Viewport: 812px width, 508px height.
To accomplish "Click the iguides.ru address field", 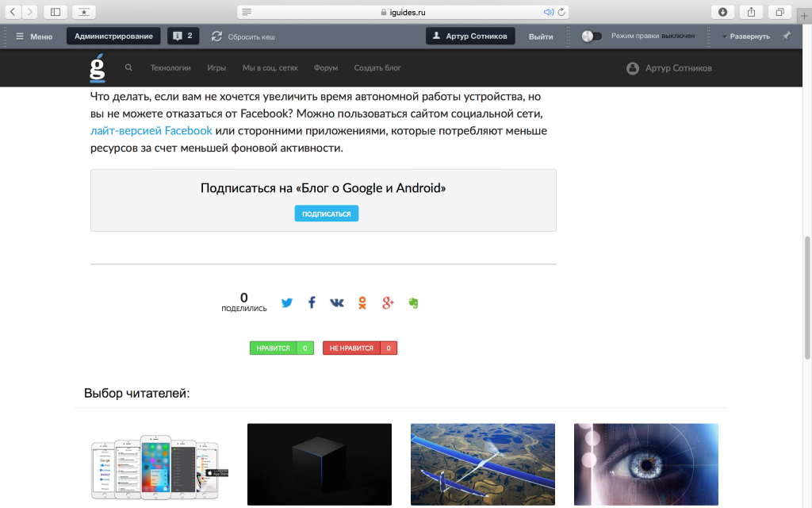I will tap(404, 12).
